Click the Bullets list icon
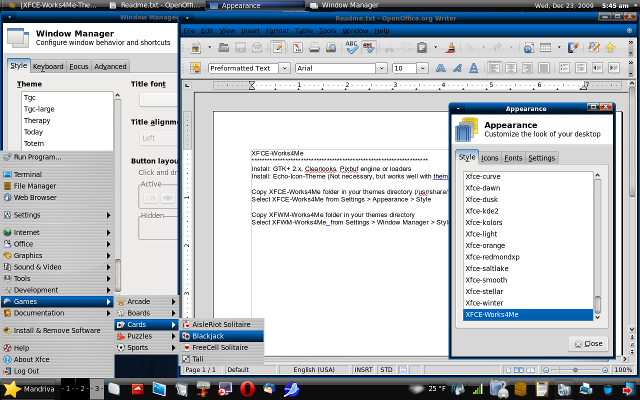 (580, 68)
